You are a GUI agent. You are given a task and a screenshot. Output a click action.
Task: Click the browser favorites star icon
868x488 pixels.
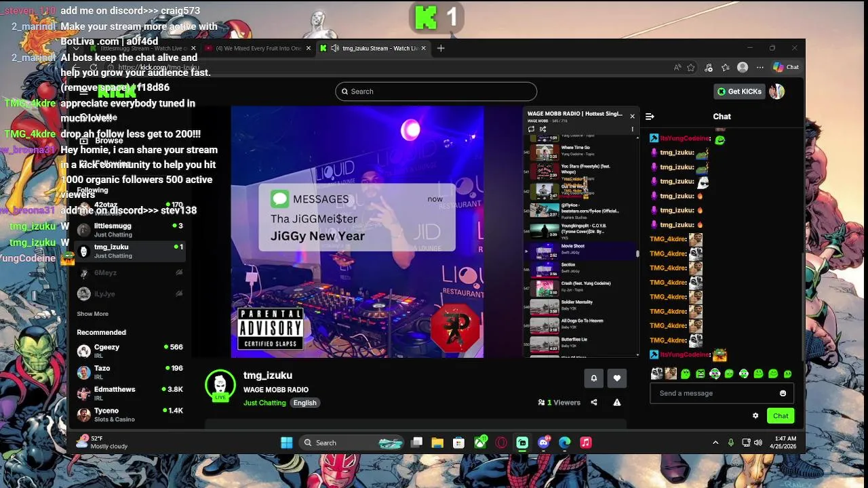point(691,67)
